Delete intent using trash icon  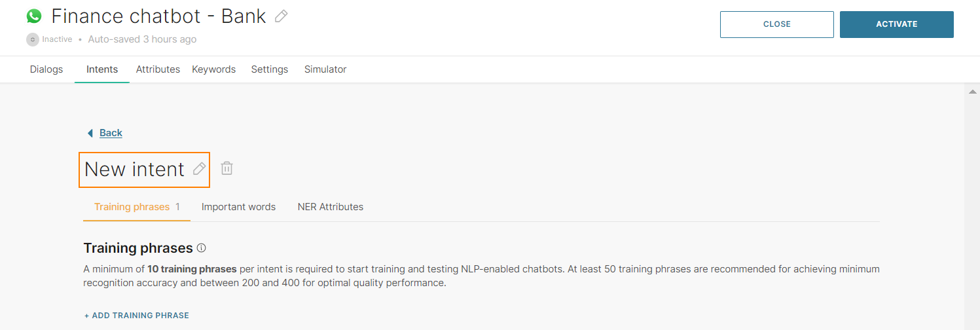[x=227, y=168]
